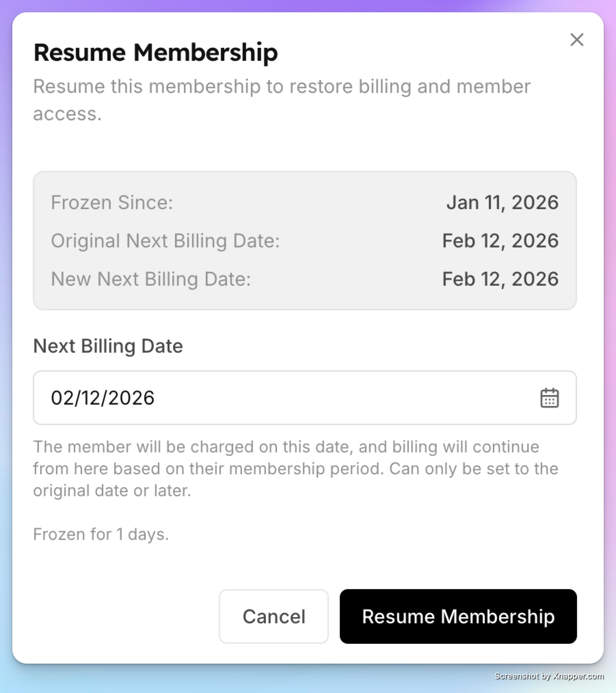Open the calendar date picker icon

[549, 398]
